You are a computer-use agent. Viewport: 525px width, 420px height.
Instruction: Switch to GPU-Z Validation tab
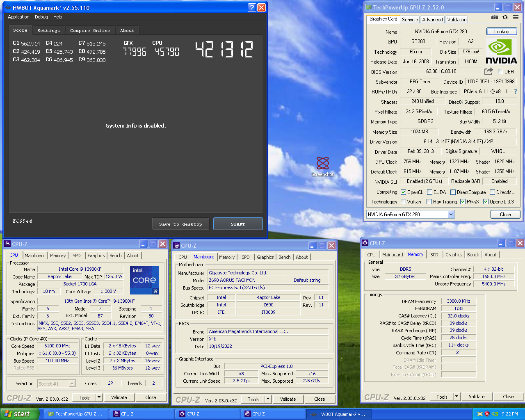[x=457, y=19]
